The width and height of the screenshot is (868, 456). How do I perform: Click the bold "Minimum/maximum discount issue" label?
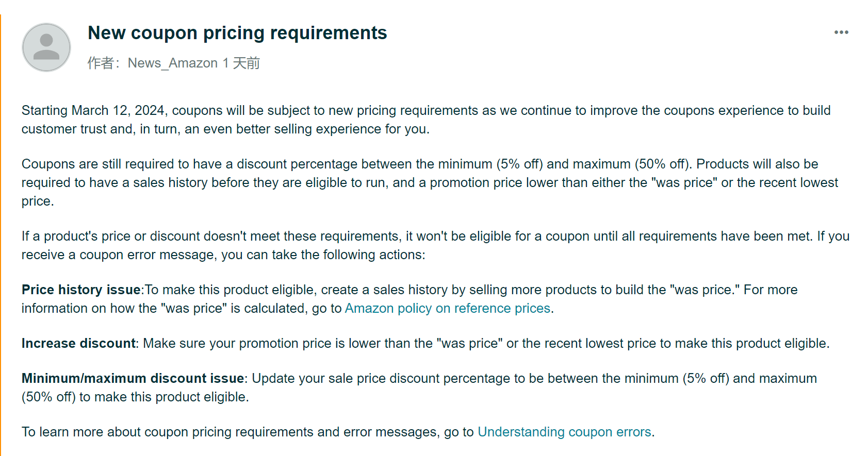(133, 378)
